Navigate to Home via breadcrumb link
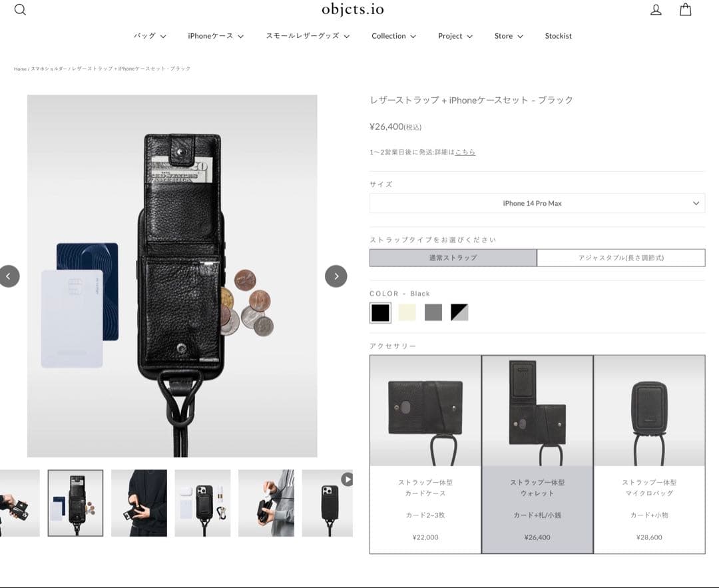The height and width of the screenshot is (588, 719). [19, 69]
